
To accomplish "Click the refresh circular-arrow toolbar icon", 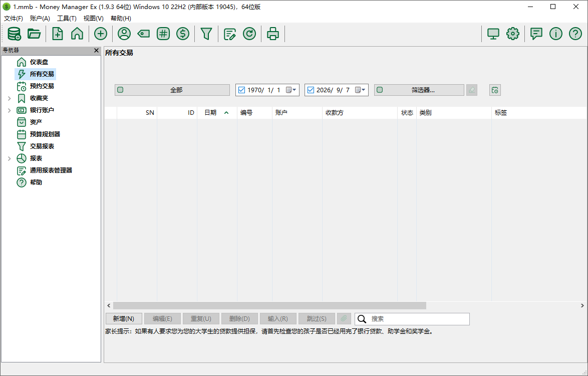I will tap(249, 34).
